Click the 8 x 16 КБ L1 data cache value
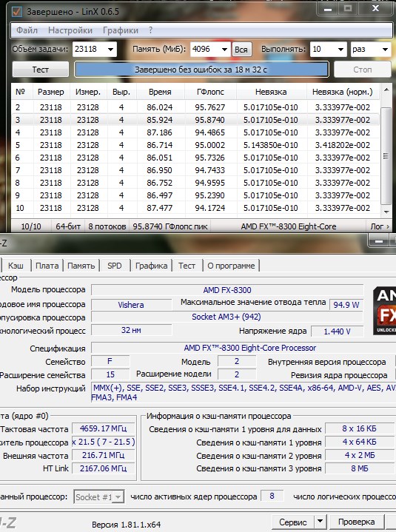The height and width of the screenshot is (532, 396). 359,428
